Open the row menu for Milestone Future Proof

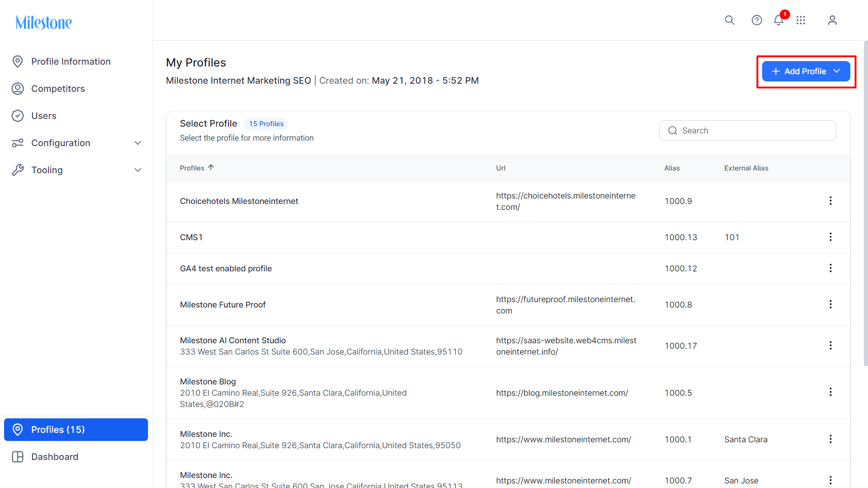coord(830,304)
